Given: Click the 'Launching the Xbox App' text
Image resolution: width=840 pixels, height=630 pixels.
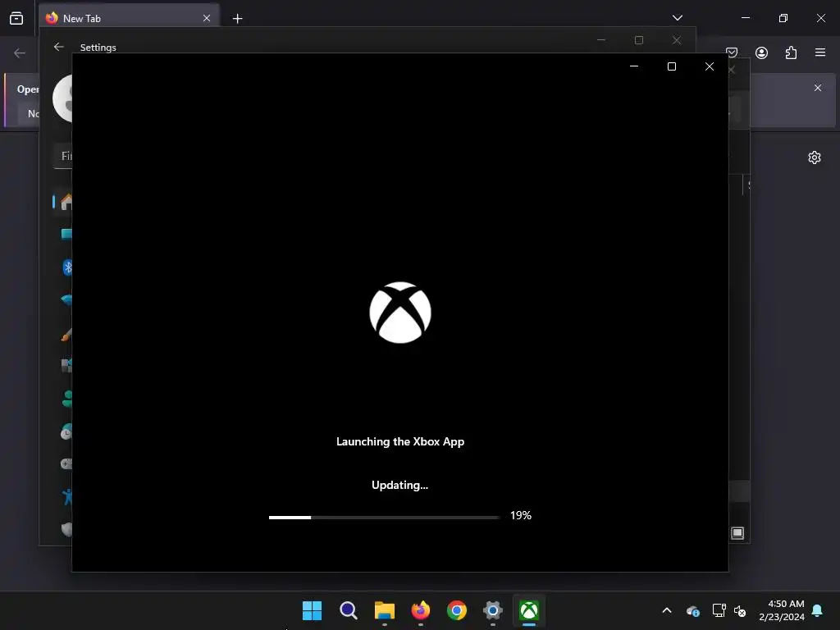Looking at the screenshot, I should 400,442.
